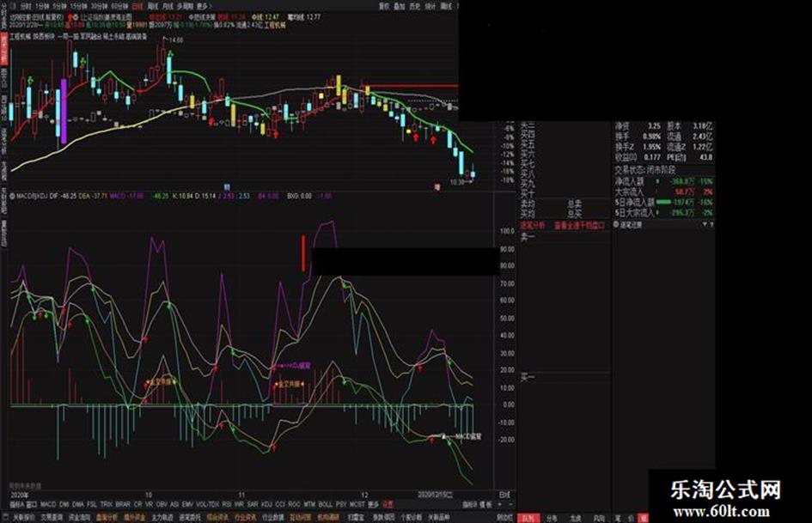Image resolution: width=812 pixels, height=523 pixels.
Task: Click the MACD底背 label on the chart
Action: click(468, 436)
